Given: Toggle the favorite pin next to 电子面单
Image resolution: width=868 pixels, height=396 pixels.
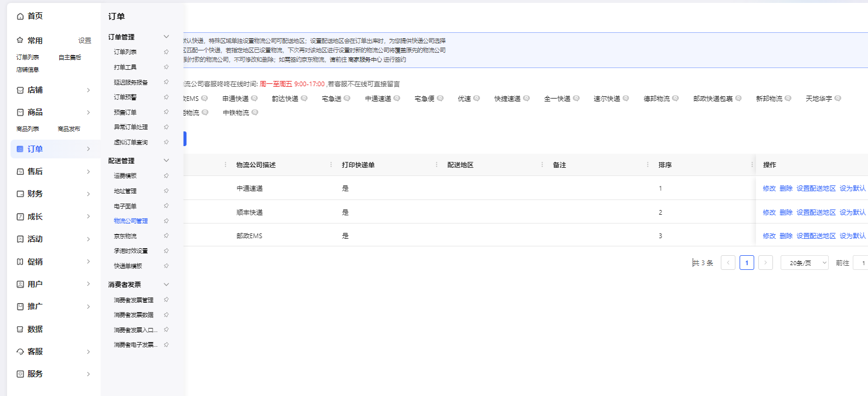Looking at the screenshot, I should point(166,206).
